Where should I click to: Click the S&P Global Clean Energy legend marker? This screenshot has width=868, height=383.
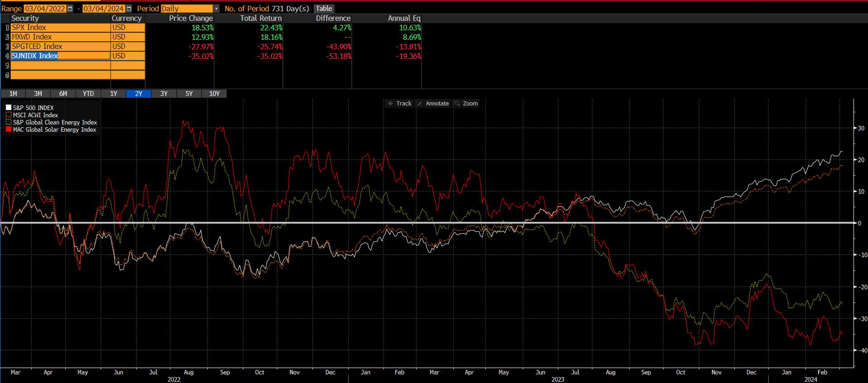pos(9,122)
